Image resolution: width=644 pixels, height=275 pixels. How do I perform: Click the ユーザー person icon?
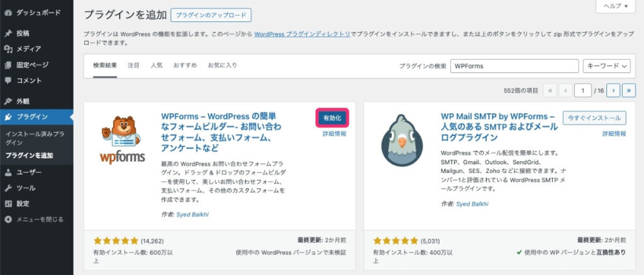tap(8, 172)
